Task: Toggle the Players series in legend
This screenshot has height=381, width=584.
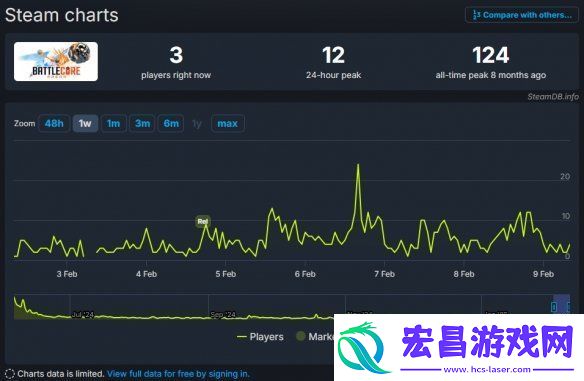Action: tap(260, 337)
